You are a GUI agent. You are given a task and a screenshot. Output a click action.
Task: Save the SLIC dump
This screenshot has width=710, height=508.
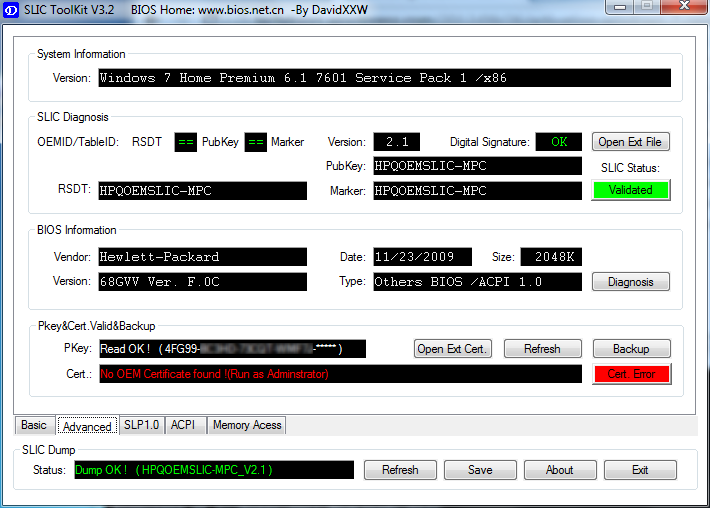(480, 470)
